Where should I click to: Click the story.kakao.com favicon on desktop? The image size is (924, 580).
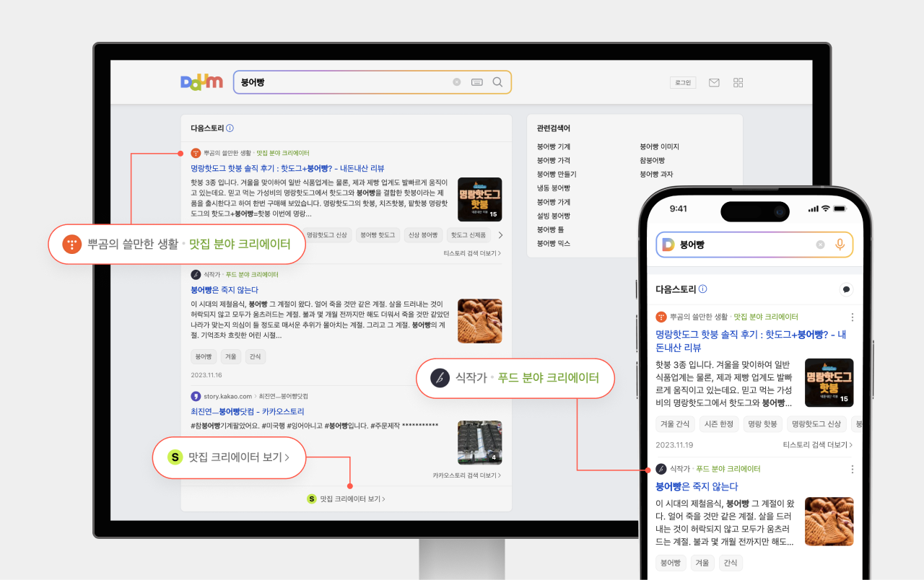[196, 396]
